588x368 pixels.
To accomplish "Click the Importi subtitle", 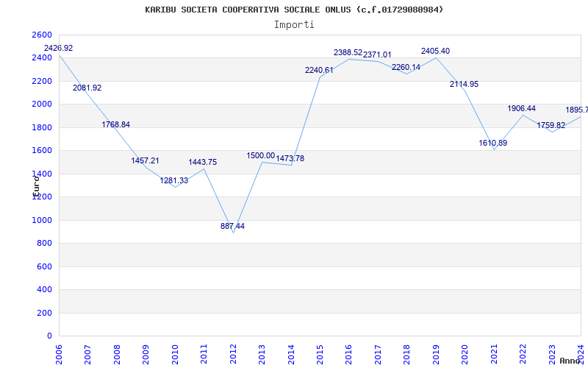I will (294, 25).
